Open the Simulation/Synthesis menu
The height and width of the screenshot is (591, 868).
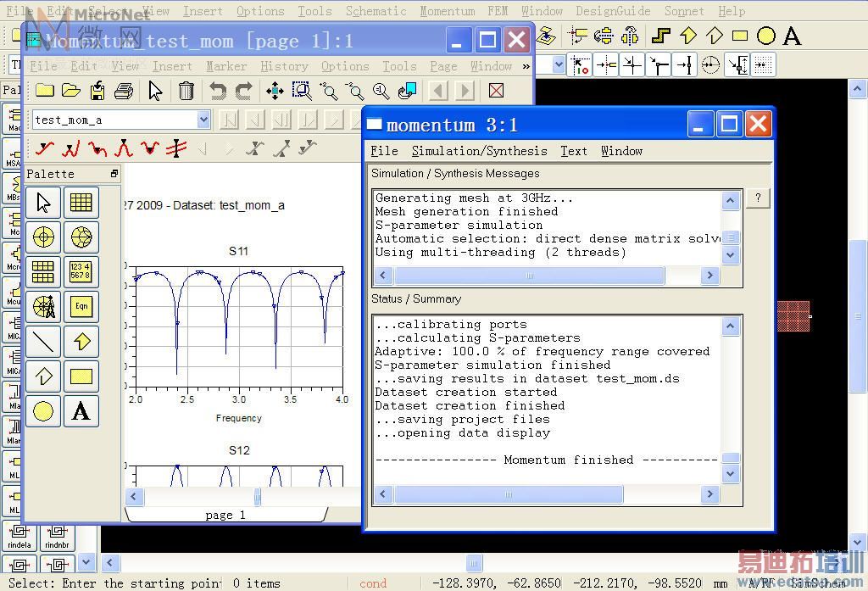coord(479,151)
